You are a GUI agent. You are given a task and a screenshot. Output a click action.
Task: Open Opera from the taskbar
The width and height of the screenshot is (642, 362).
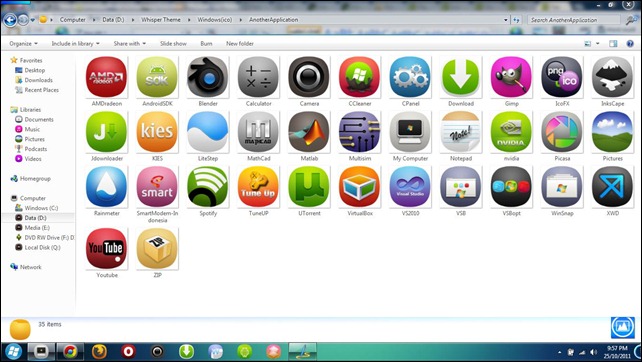[x=128, y=351]
